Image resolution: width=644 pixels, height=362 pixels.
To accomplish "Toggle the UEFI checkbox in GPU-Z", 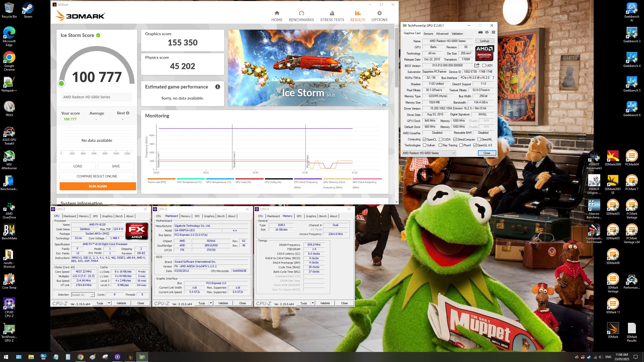I will pos(484,66).
